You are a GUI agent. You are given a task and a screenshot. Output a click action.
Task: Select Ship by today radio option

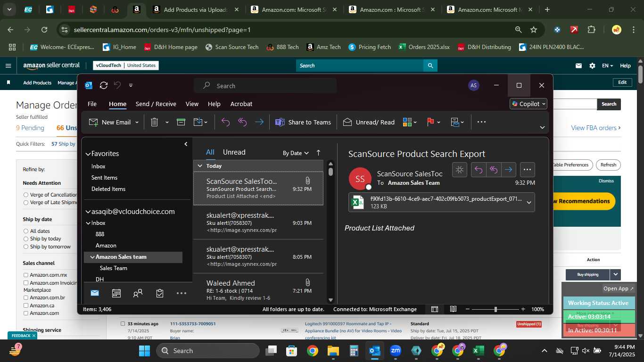[x=26, y=239]
